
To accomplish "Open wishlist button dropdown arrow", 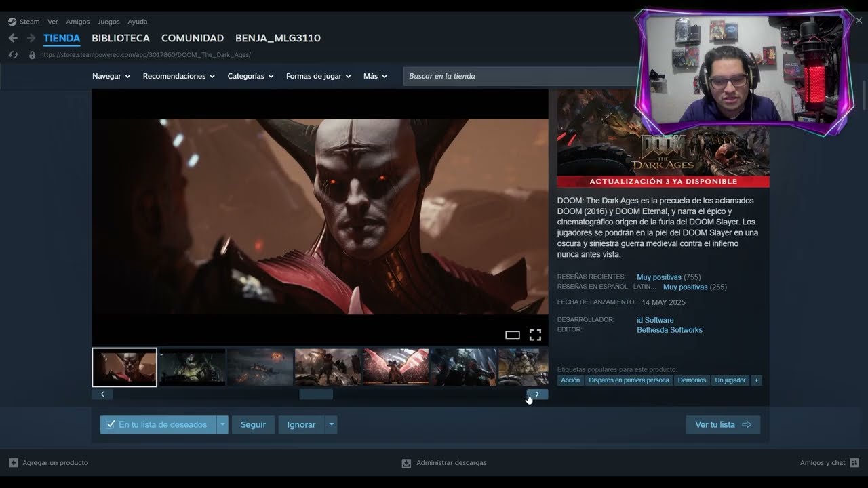I will pyautogui.click(x=222, y=425).
